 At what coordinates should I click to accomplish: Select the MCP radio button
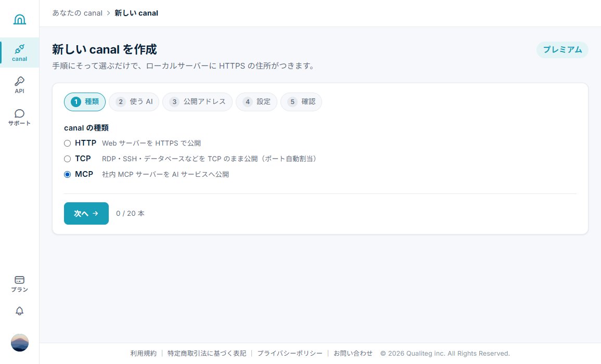click(68, 174)
